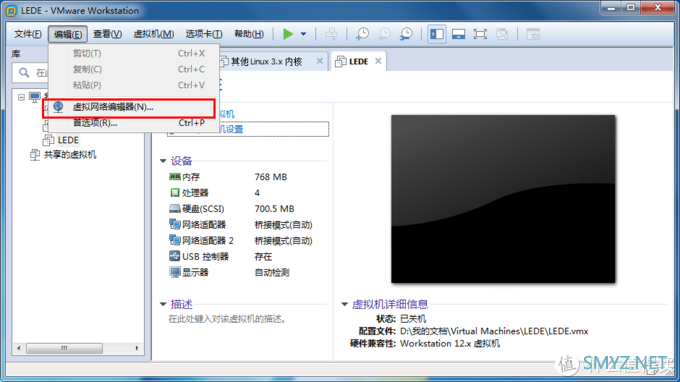Switch to the 其他 Linux 3.x 内核 tab

tap(266, 62)
